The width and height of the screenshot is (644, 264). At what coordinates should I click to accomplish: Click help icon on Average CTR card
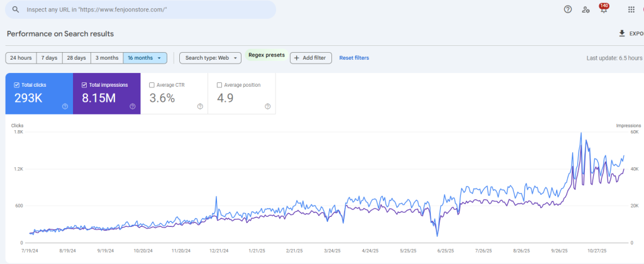(x=200, y=106)
